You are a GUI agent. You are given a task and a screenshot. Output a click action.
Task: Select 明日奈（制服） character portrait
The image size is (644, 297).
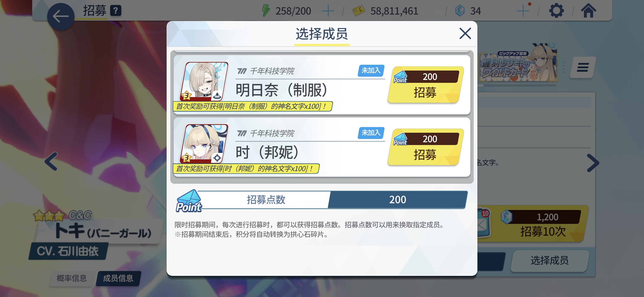(204, 81)
